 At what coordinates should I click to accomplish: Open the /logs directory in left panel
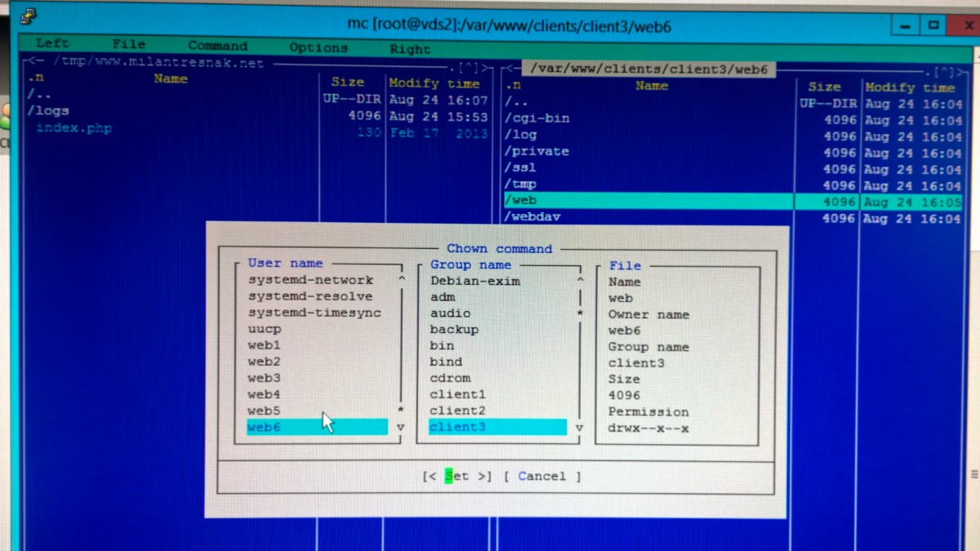coord(49,111)
